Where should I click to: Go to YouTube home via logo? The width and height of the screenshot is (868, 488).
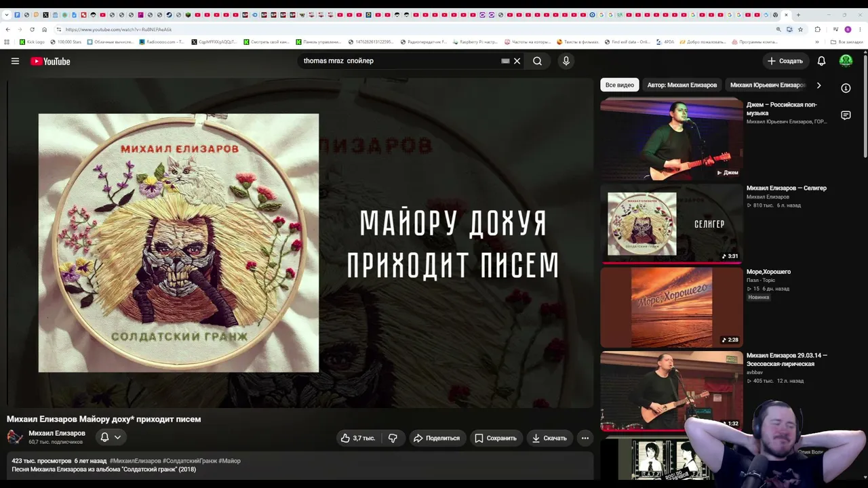click(x=50, y=61)
